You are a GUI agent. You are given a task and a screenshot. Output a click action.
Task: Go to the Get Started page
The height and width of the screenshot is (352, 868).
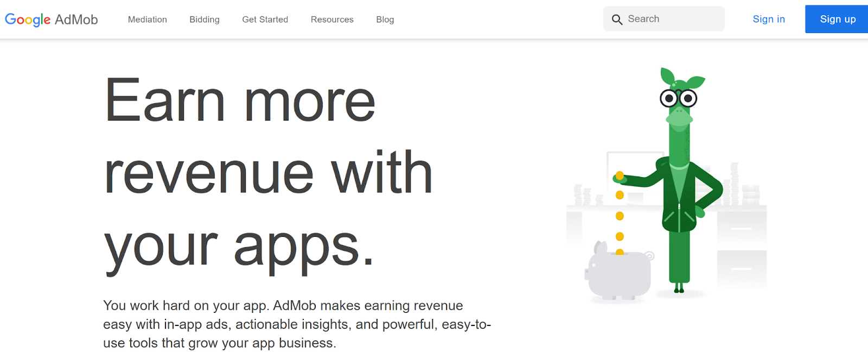click(265, 20)
